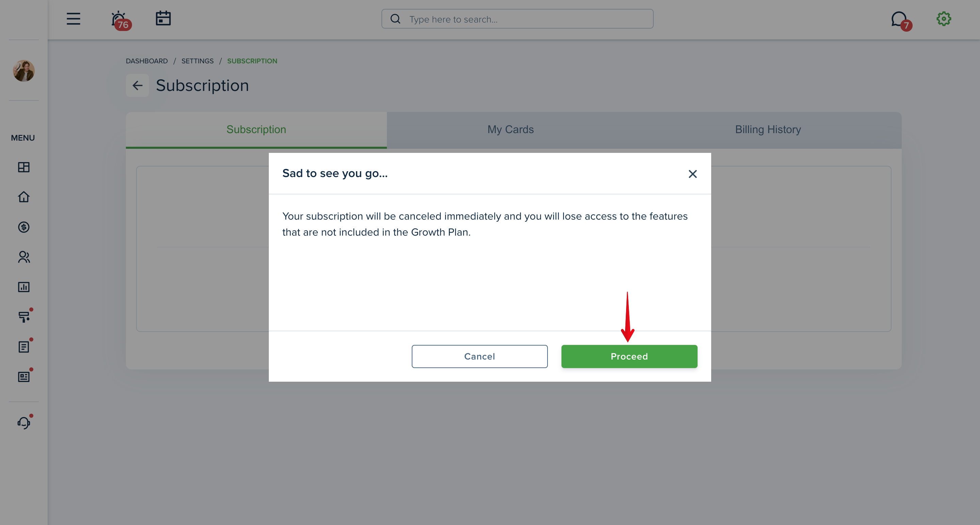
Task: Open the alarm notifications with 76 badge
Action: (120, 20)
